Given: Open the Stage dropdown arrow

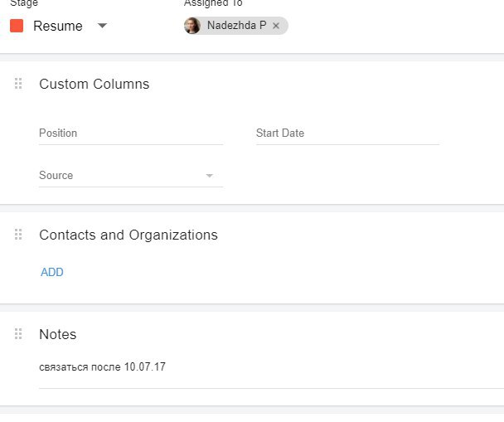Looking at the screenshot, I should coord(102,26).
